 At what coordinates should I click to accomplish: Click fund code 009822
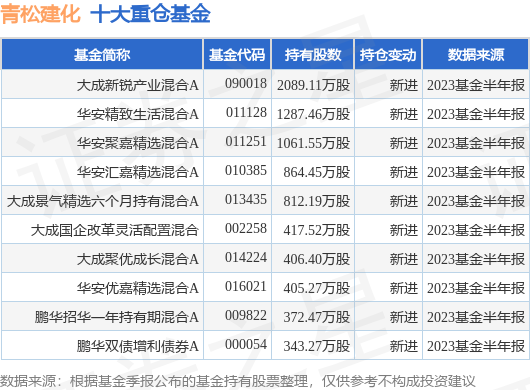246,316
